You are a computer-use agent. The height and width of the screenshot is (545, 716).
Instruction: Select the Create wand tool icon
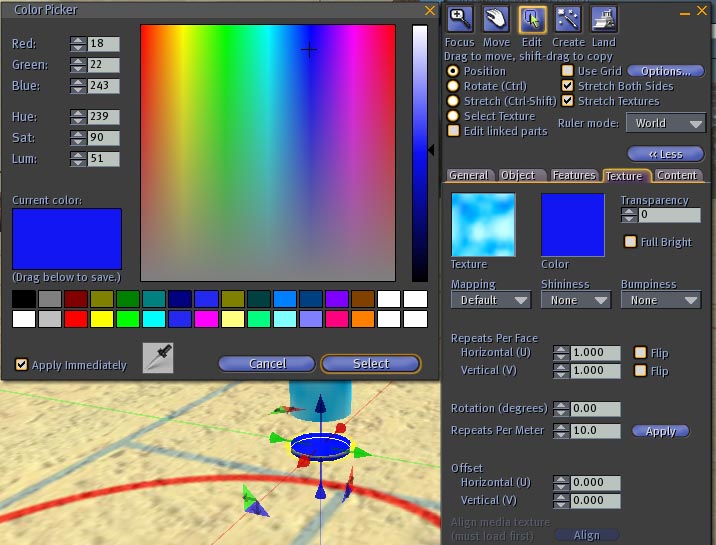[568, 20]
